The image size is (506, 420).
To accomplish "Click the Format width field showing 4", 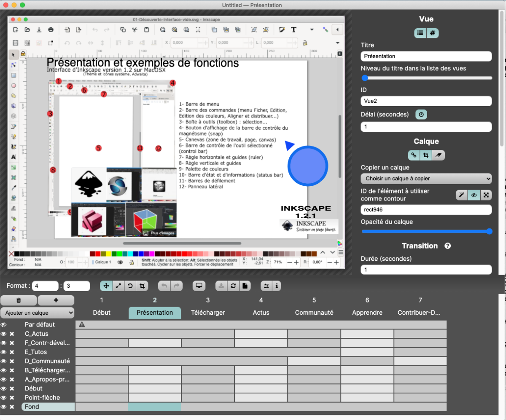I will 45,286.
